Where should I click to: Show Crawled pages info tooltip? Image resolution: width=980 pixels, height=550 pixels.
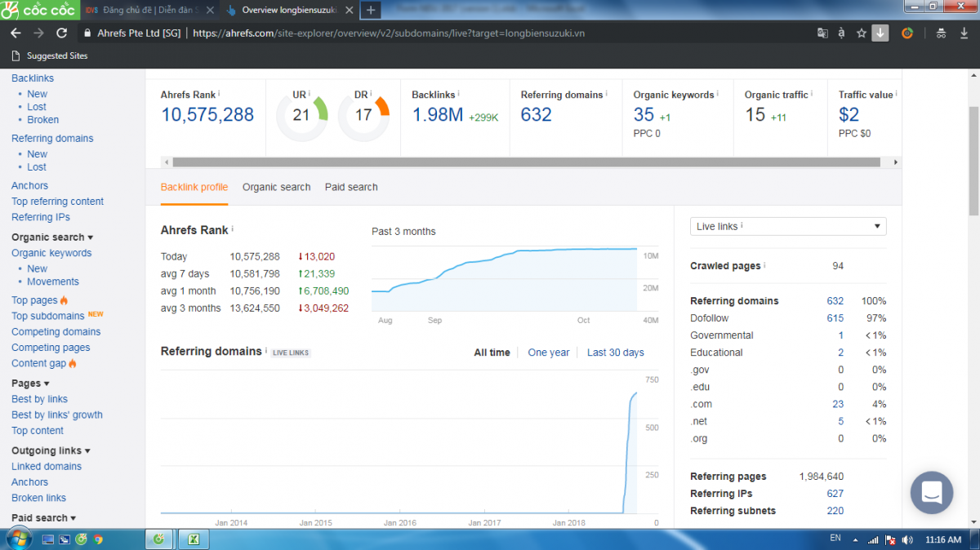pos(764,265)
